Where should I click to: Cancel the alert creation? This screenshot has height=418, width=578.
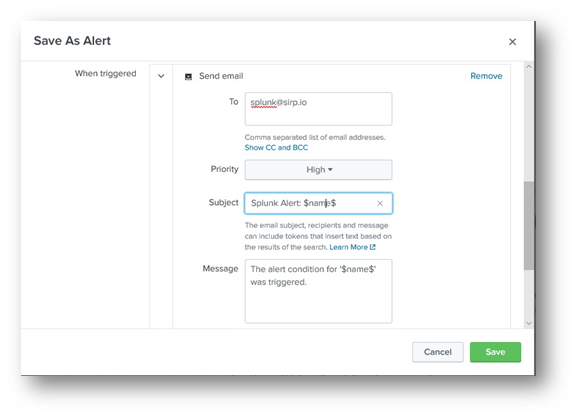coord(438,352)
